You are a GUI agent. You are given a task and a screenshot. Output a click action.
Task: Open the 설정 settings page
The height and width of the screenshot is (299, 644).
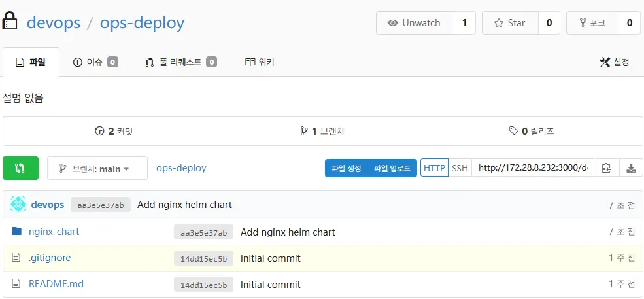(x=615, y=62)
